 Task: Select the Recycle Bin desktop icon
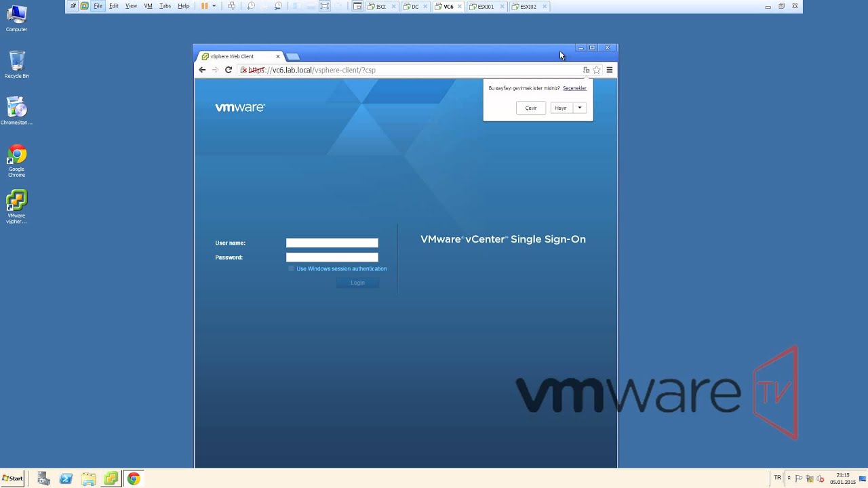point(16,64)
